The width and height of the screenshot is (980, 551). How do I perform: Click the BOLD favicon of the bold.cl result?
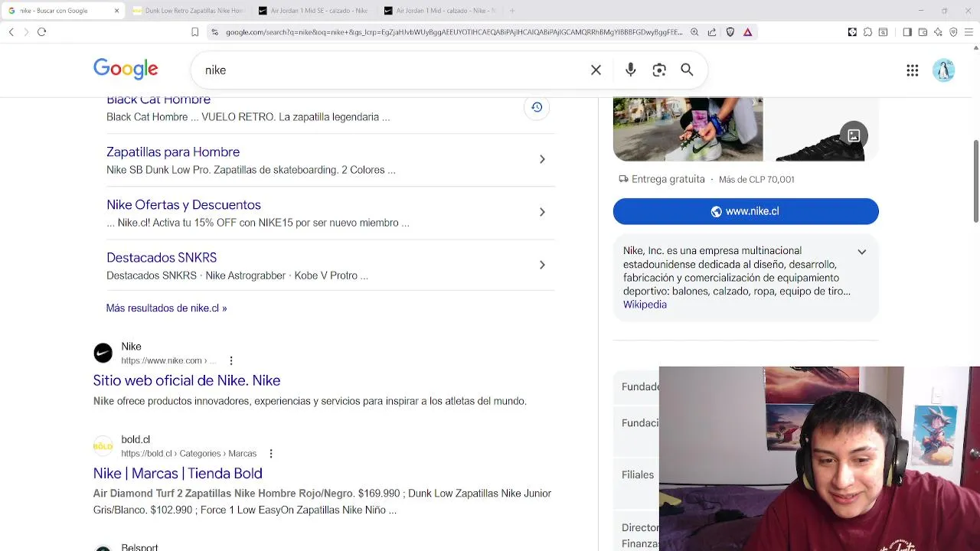(x=103, y=445)
